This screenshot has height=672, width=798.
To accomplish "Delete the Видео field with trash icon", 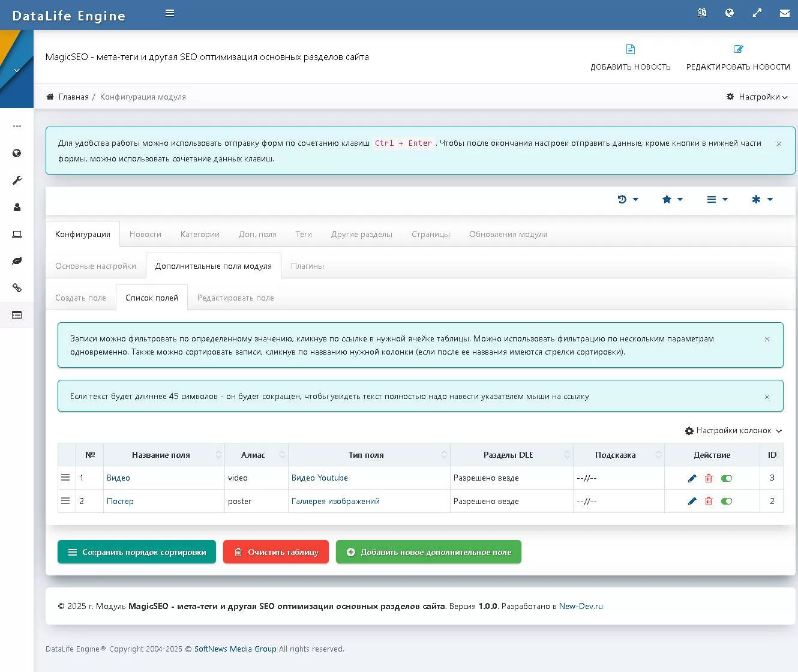I will (709, 478).
